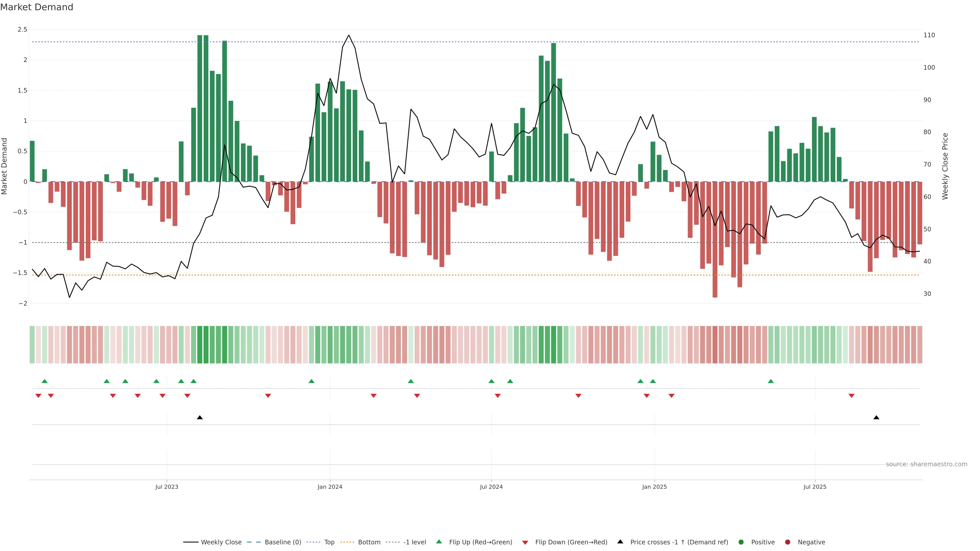Hide the Top dotted line via legend
Viewport: 980px width, 551px height.
click(x=329, y=542)
